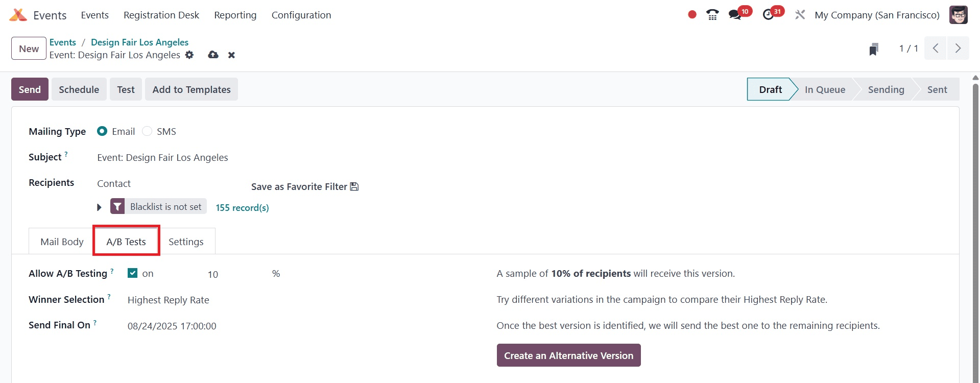The width and height of the screenshot is (980, 383).
Task: Open the gear actions menu
Action: 189,55
